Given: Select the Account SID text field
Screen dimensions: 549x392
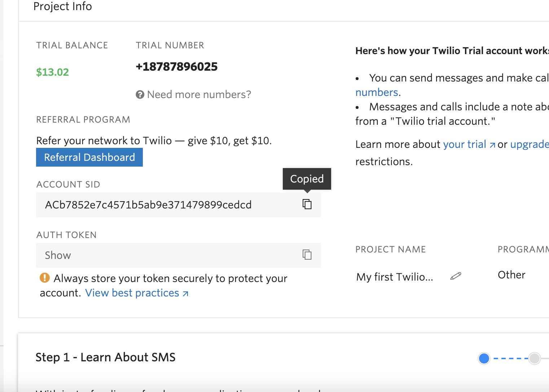Looking at the screenshot, I should click(x=148, y=205).
